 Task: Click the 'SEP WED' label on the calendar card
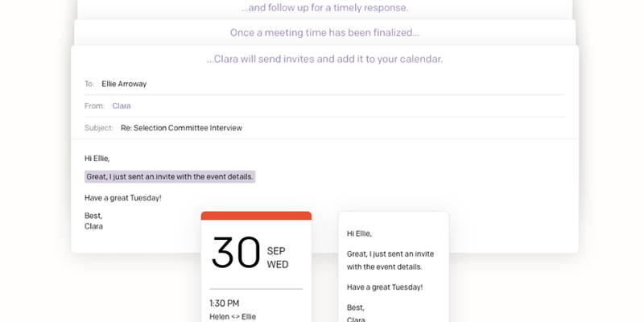click(x=278, y=257)
